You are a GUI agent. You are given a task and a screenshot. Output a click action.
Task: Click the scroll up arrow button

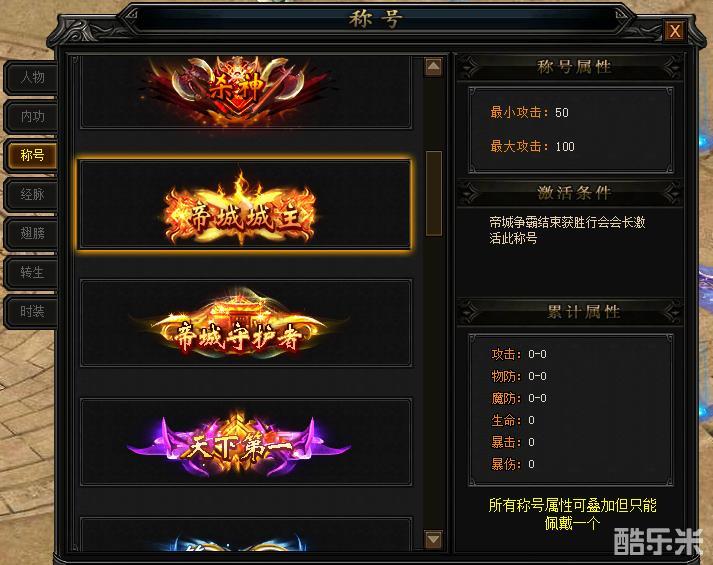coord(433,67)
